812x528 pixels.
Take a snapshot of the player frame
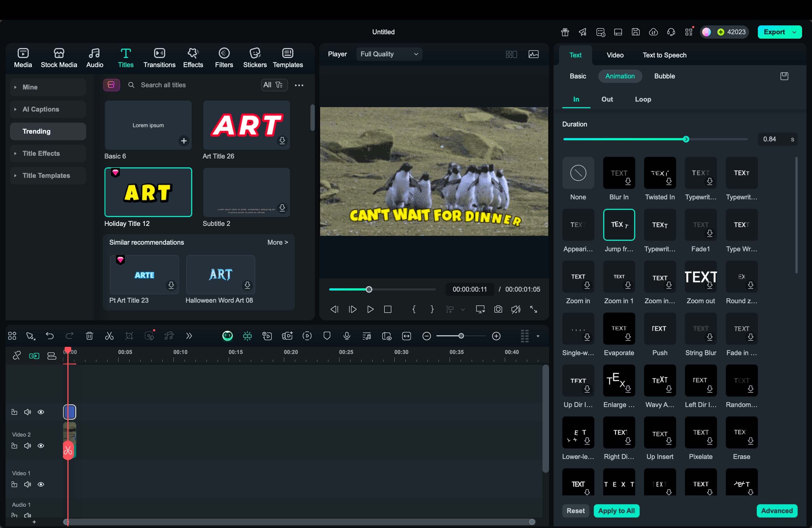tap(498, 309)
